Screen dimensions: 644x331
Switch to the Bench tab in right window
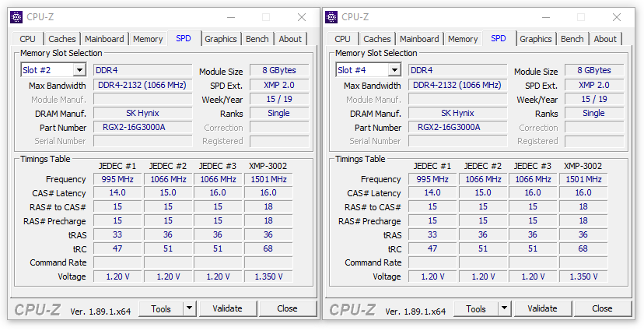[x=572, y=39]
